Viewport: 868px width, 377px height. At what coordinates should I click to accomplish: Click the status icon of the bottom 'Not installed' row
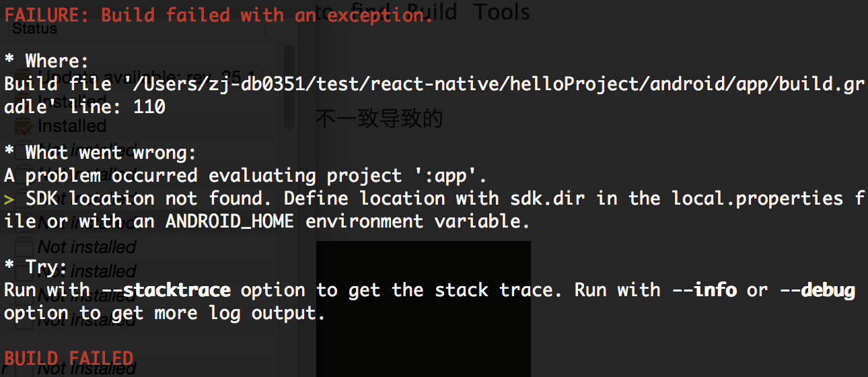[24, 368]
